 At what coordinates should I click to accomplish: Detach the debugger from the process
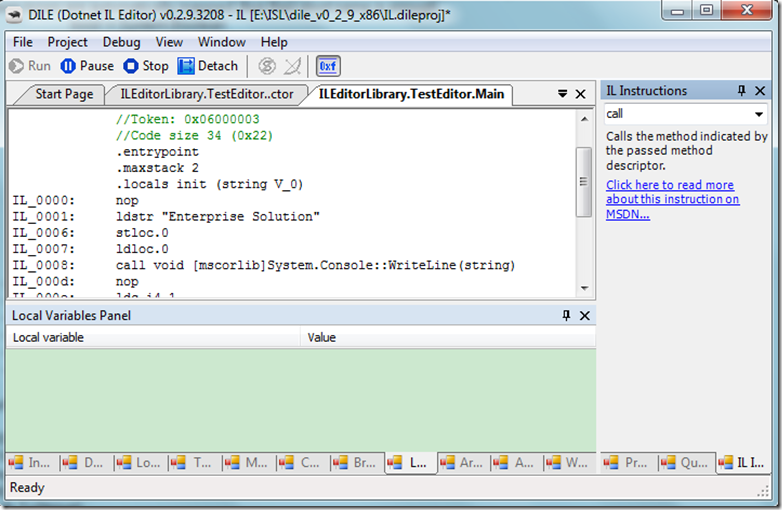pos(208,66)
